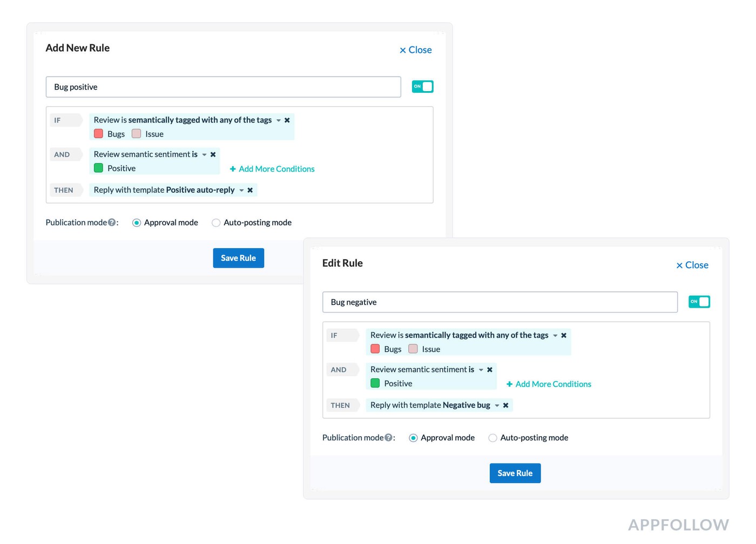Toggle the ON switch for Bug positive rule
This screenshot has height=544, width=756.
click(422, 87)
